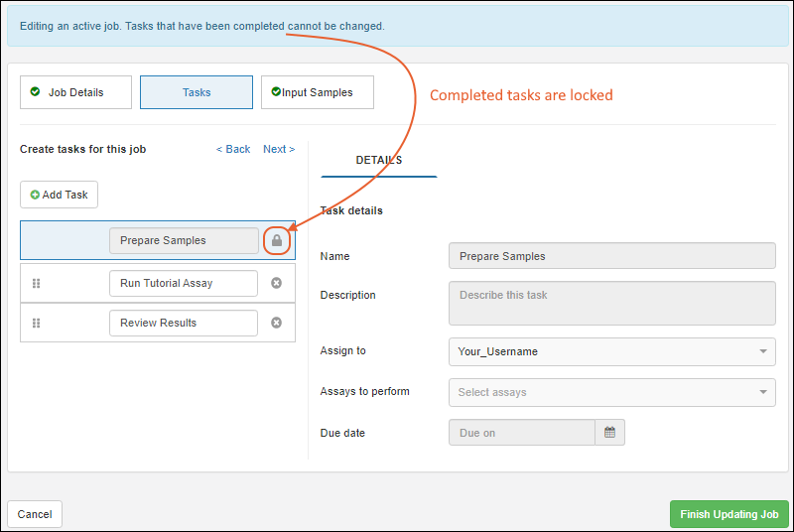Switch to the Job Details step
Screen dimensions: 794x532
[75, 92]
